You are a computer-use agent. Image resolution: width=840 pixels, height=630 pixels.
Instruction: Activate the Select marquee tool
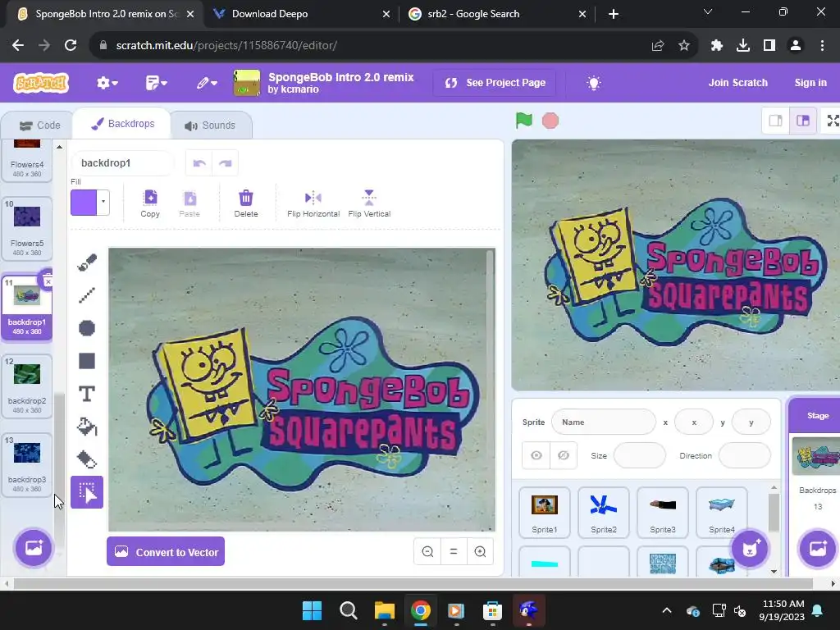[x=87, y=492]
